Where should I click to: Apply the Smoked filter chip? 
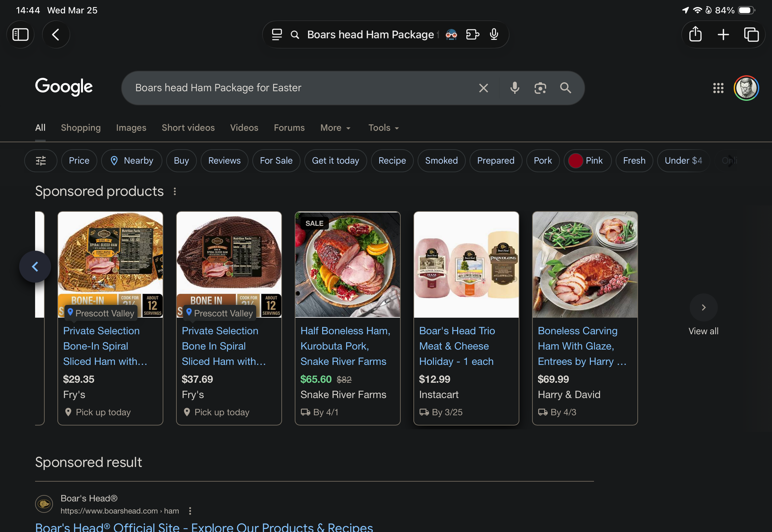pos(441,161)
